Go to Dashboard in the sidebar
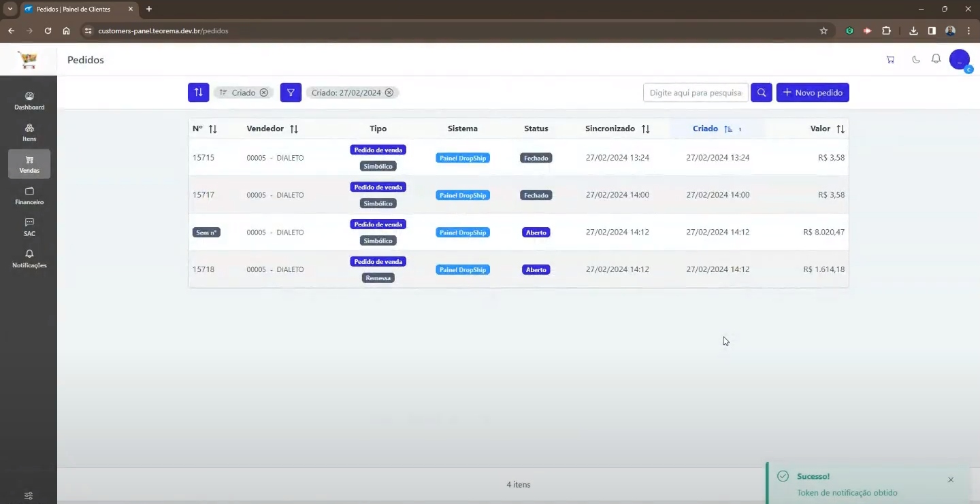Viewport: 980px width, 504px height. pos(29,101)
